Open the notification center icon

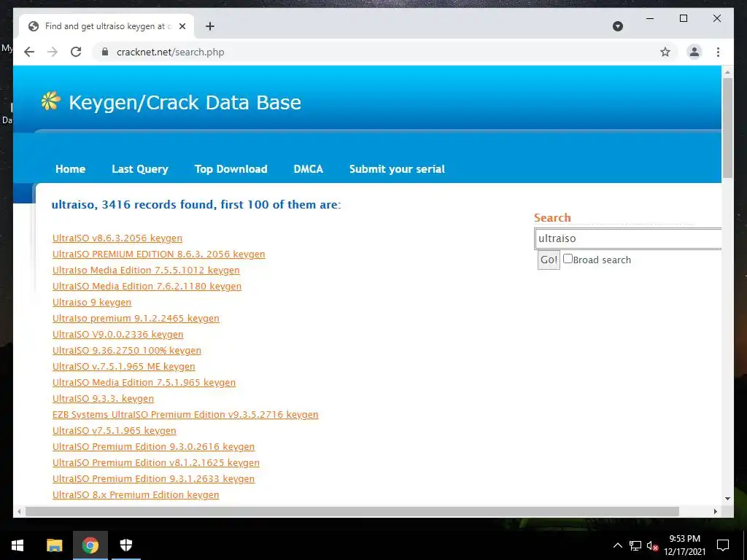[x=723, y=545]
